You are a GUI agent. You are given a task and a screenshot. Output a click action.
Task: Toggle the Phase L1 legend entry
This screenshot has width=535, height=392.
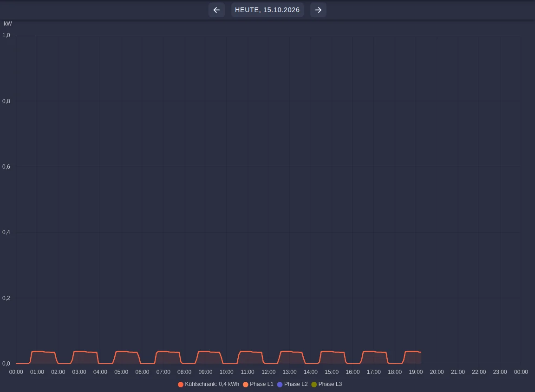point(258,384)
